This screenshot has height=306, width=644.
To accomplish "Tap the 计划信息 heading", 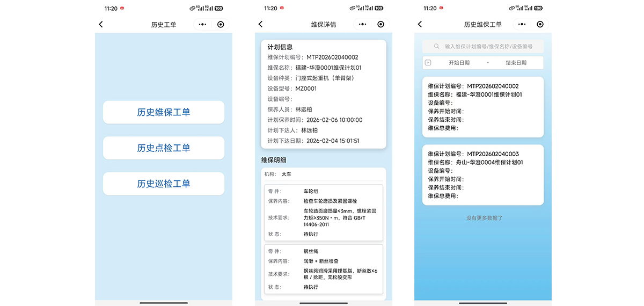I will 280,47.
